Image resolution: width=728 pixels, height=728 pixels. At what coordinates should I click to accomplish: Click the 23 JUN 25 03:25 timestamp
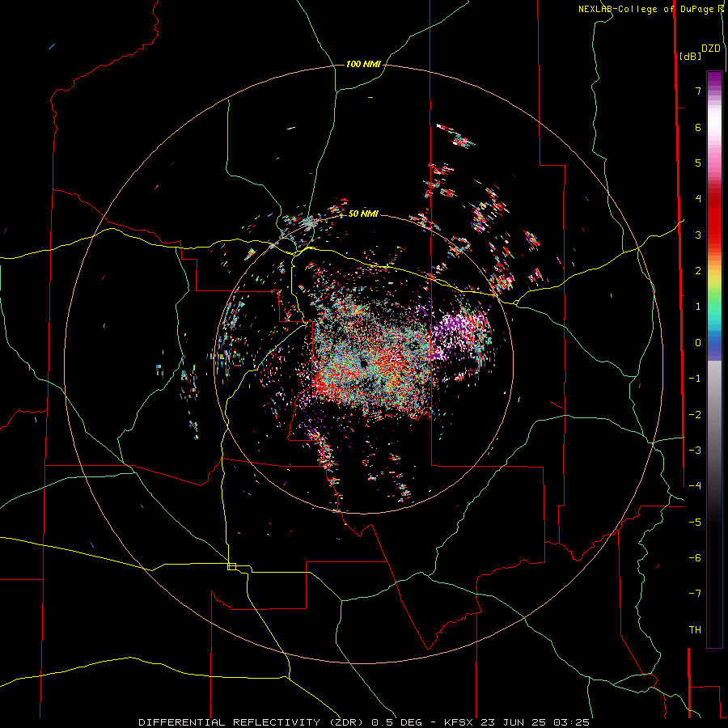point(535,722)
